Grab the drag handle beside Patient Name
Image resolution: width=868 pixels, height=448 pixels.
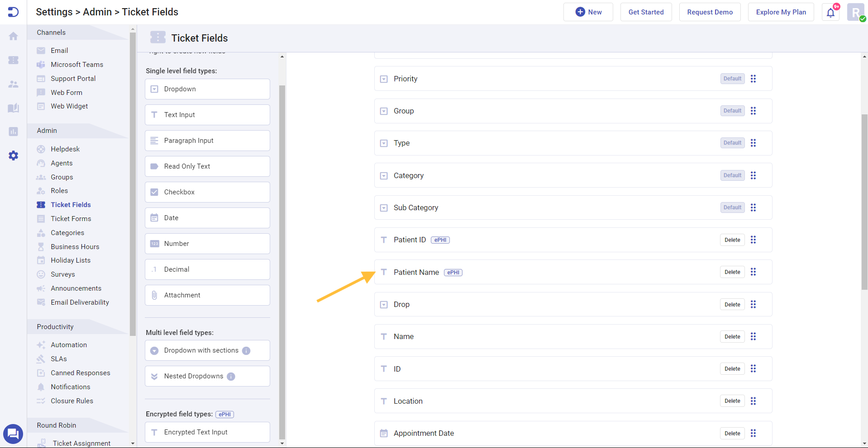[754, 272]
